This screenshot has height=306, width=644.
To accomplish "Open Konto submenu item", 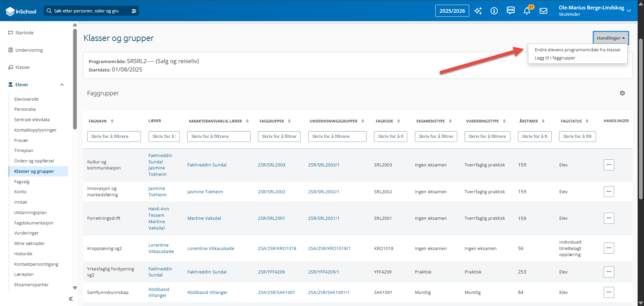I will coord(20,192).
